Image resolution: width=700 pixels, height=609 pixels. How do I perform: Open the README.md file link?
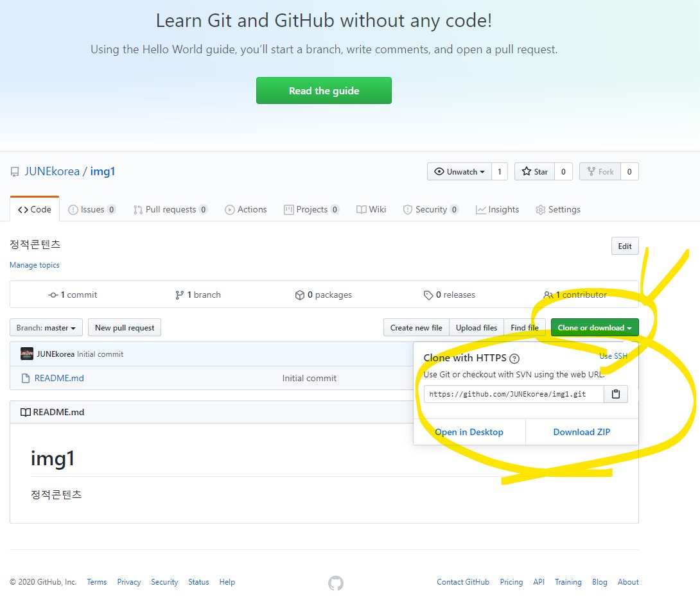coord(59,379)
